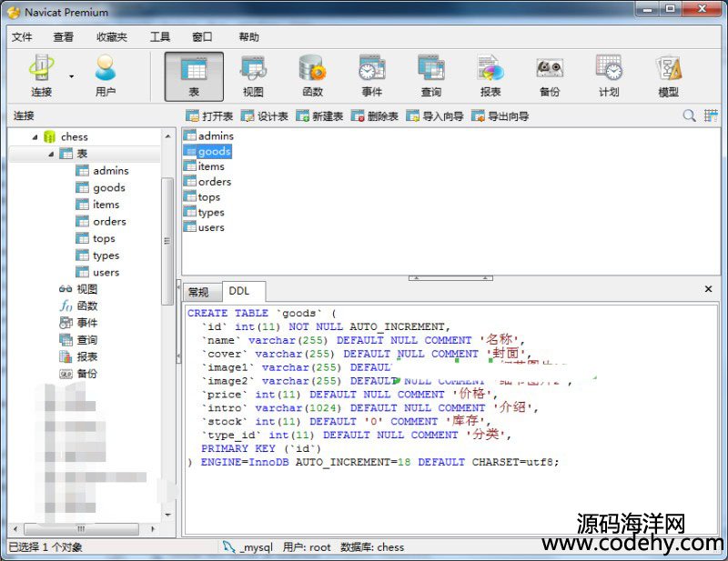Open the 用户 (User) management icon
This screenshot has height=561, width=728.
pyautogui.click(x=106, y=75)
